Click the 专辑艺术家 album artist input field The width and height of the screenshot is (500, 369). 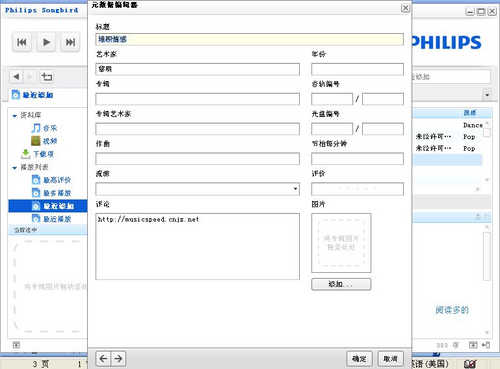pos(197,129)
